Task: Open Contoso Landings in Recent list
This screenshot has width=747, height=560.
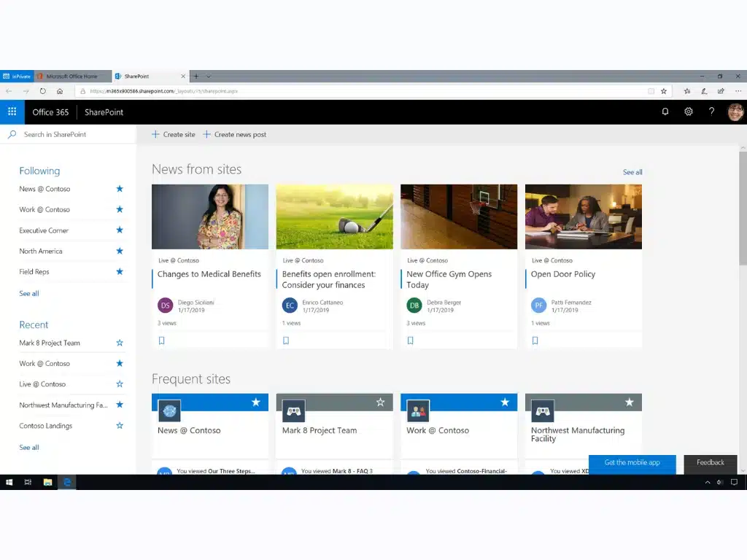Action: point(46,426)
